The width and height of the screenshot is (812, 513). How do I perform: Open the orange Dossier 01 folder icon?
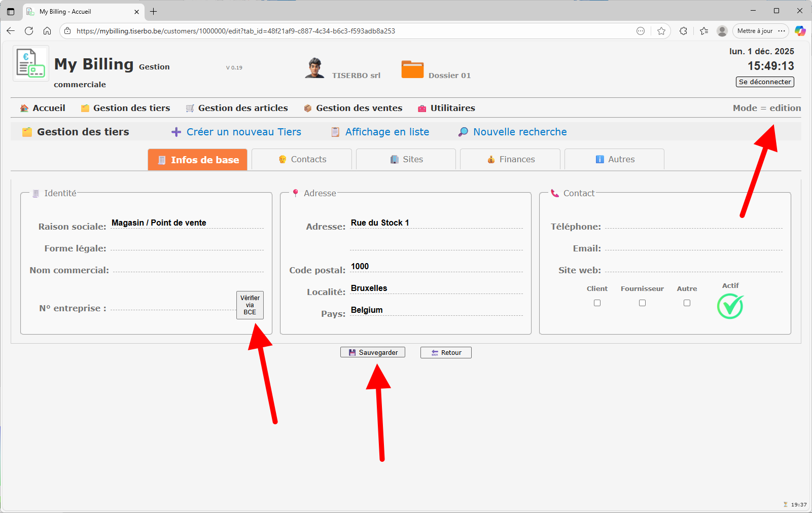[412, 69]
